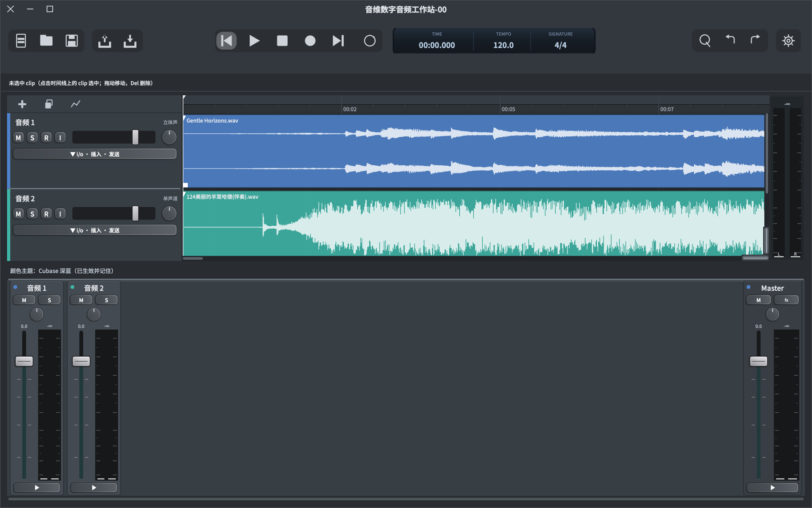
Task: Click the Master fx button
Action: click(786, 300)
